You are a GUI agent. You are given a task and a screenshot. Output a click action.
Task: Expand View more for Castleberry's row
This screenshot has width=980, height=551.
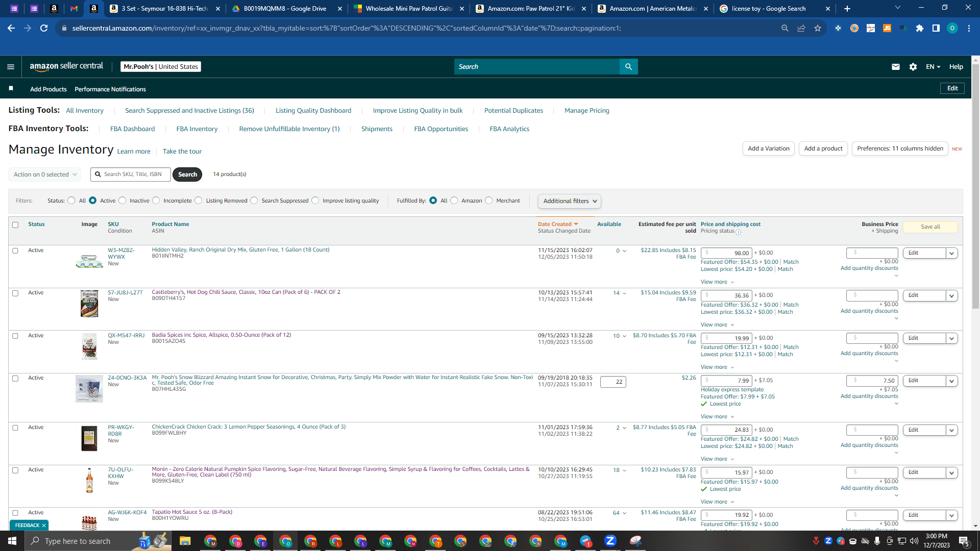pos(717,324)
